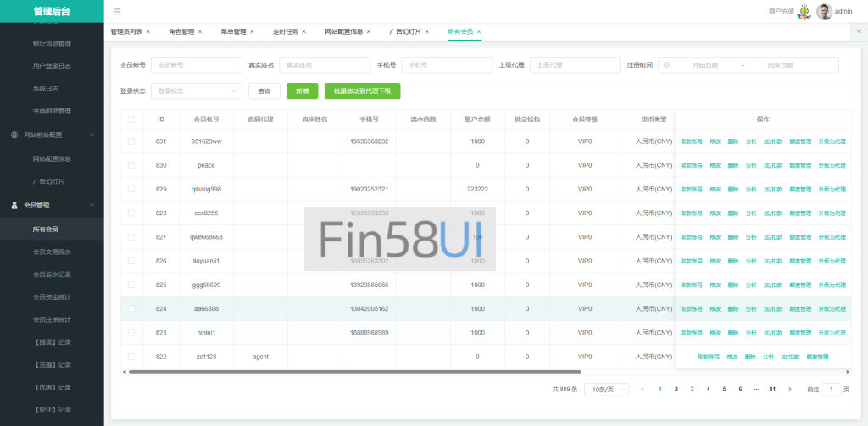Click the green 新增 button
The image size is (868, 426).
pos(302,91)
